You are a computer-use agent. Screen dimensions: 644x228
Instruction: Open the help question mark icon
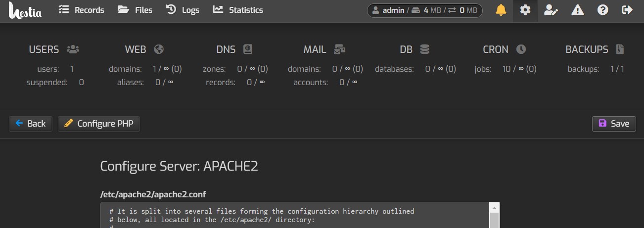coord(602,10)
